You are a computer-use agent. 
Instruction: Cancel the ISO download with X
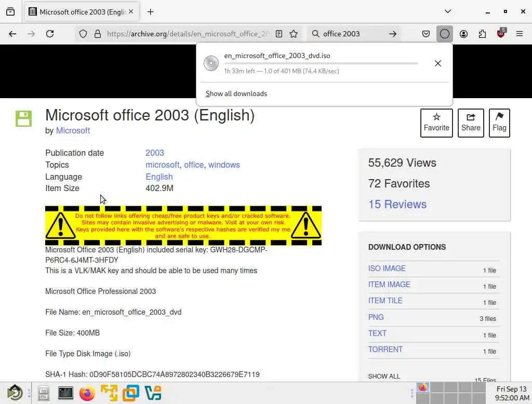click(437, 63)
